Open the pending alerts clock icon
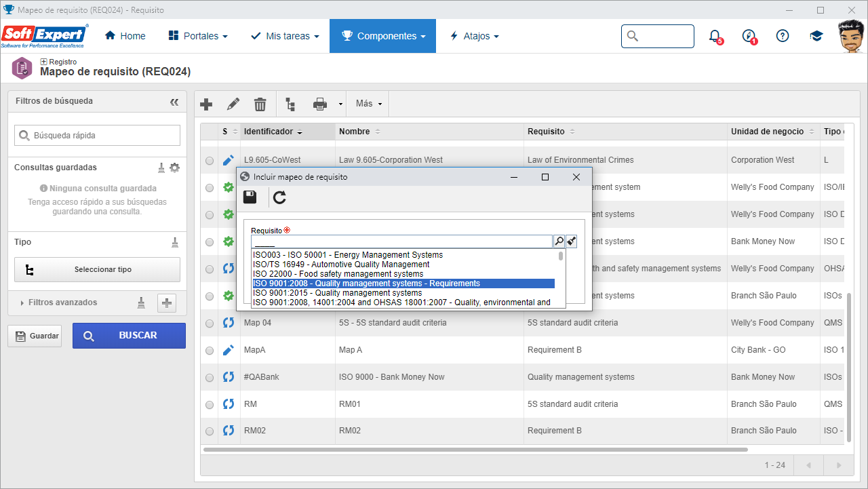This screenshot has height=489, width=868. click(x=749, y=36)
